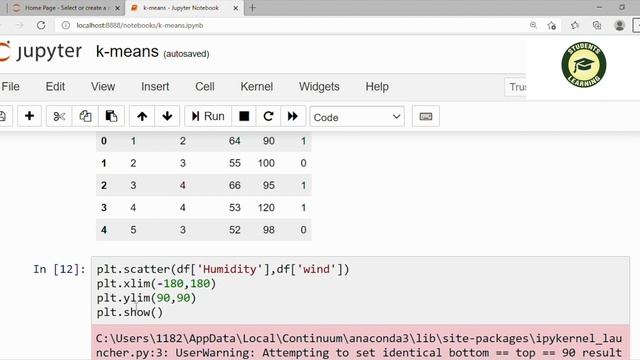Screen dimensions: 640x360
Task: Click the plt.scatter code line
Action: pyautogui.click(x=223, y=269)
